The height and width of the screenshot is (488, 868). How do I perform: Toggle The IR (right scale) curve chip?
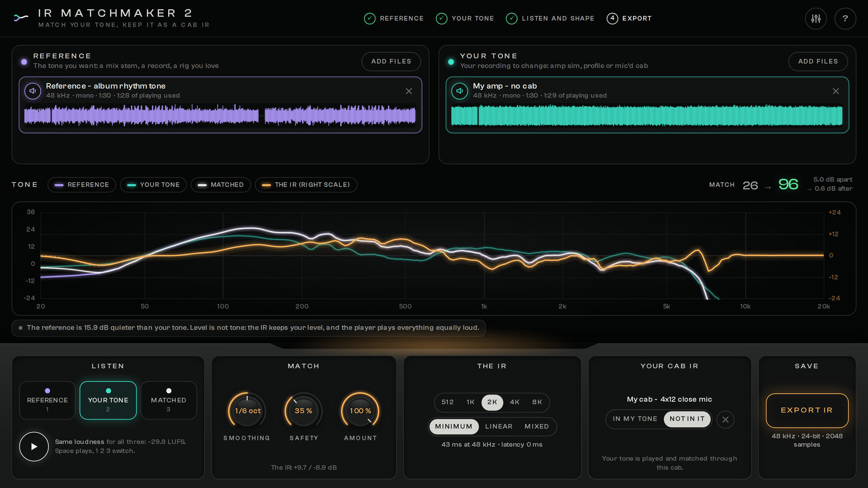click(x=306, y=185)
